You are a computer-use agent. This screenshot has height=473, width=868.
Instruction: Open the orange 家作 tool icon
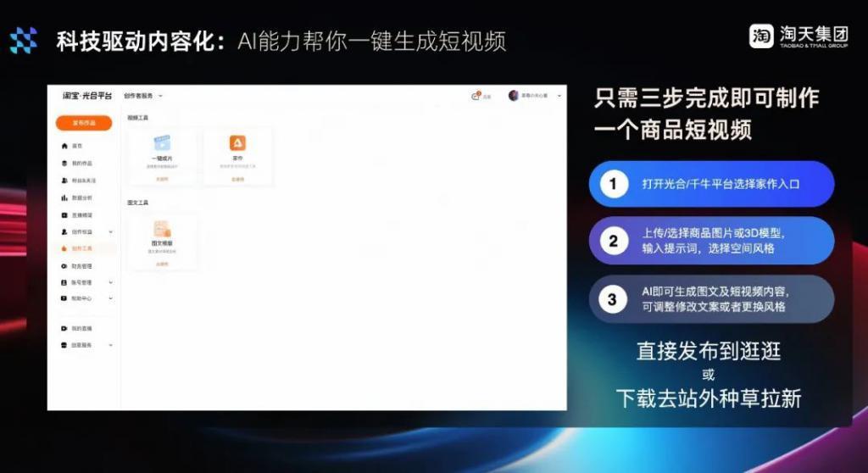click(x=237, y=143)
